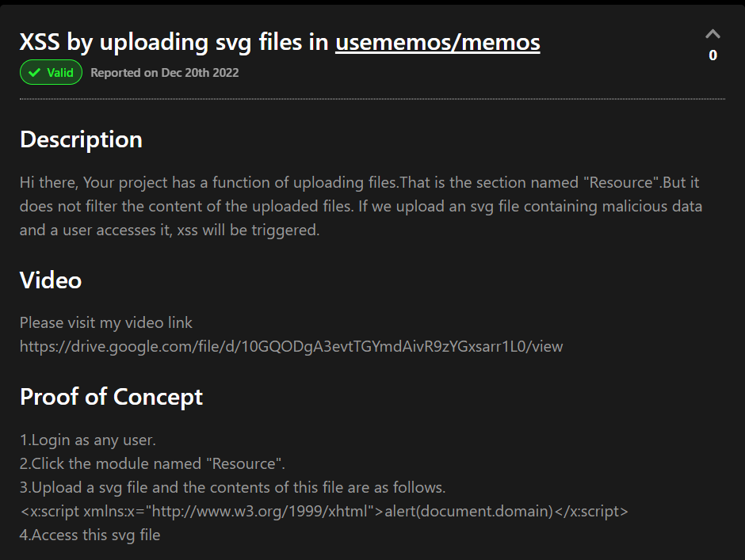Upvote the report with the chevron arrow
745x560 pixels.
tap(713, 34)
